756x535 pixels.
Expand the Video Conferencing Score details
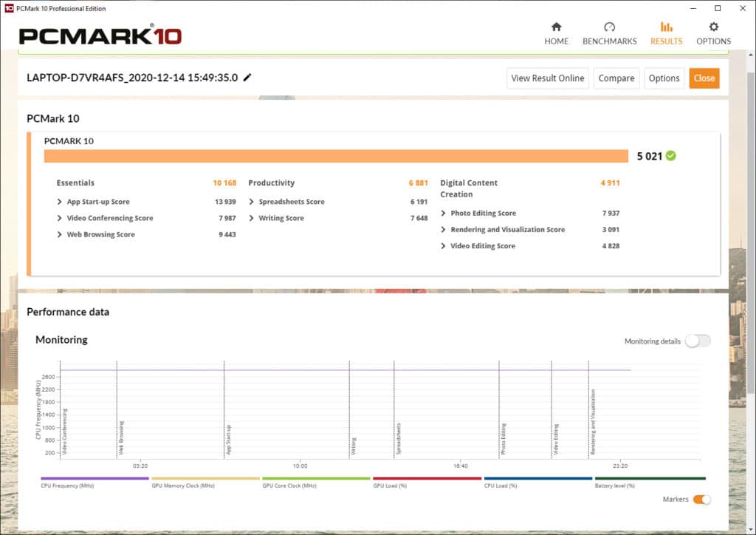tap(59, 218)
